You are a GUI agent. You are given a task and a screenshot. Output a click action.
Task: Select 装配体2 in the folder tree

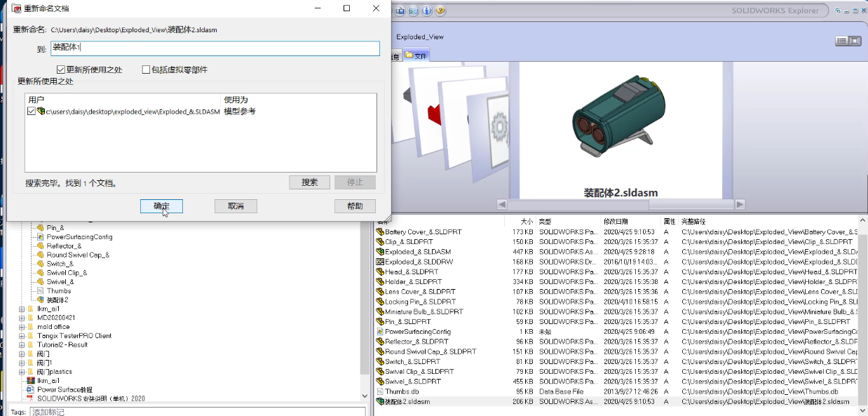tap(57, 300)
